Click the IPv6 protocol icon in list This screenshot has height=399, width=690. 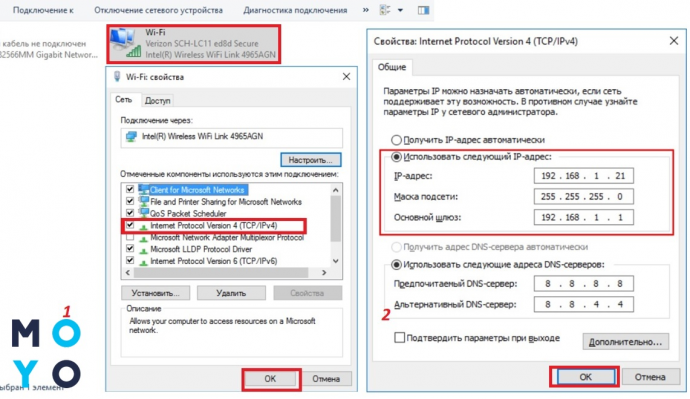143,262
